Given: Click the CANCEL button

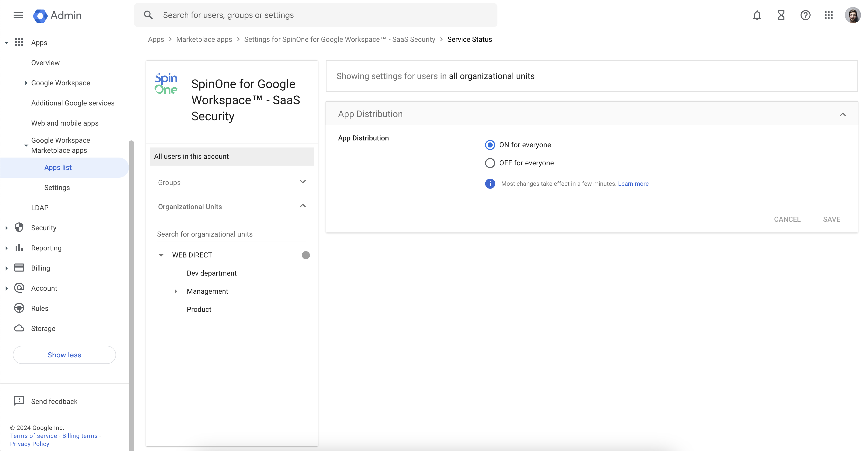Looking at the screenshot, I should [787, 219].
